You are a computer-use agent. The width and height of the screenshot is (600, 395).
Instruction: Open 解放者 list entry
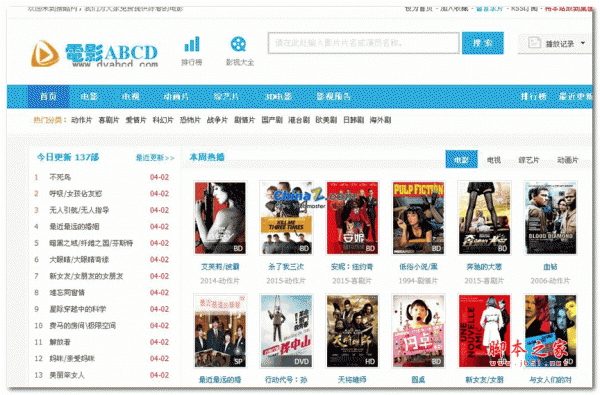click(x=60, y=342)
